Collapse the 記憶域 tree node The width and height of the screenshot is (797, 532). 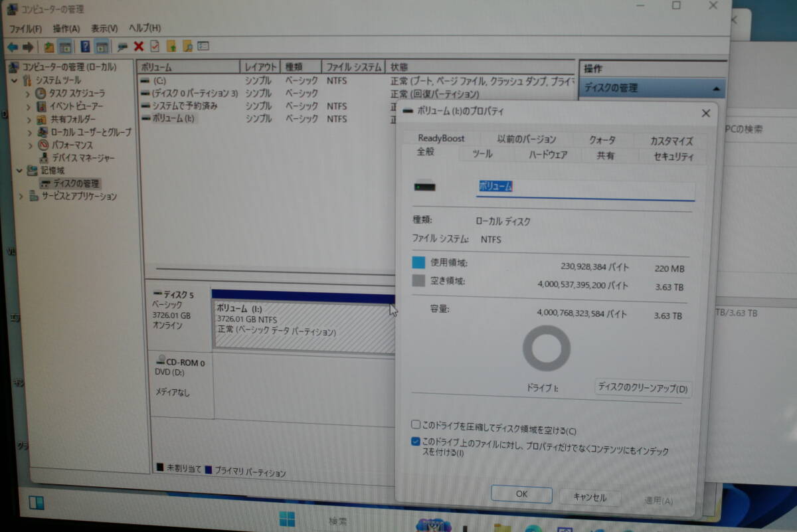tap(19, 171)
